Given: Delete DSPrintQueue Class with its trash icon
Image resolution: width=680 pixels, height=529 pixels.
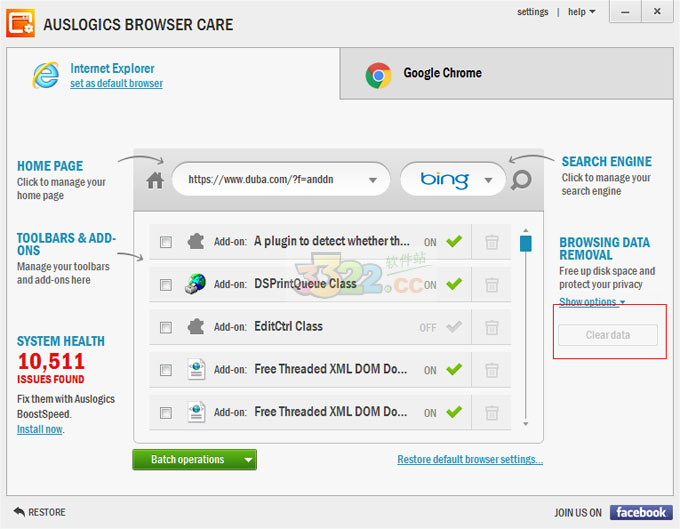Looking at the screenshot, I should 491,285.
